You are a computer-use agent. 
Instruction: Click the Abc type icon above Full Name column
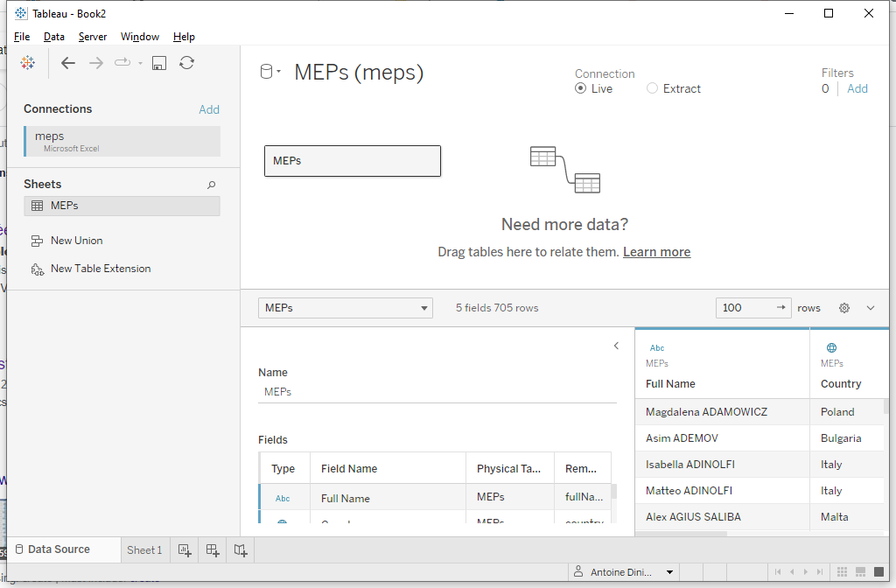pos(657,348)
